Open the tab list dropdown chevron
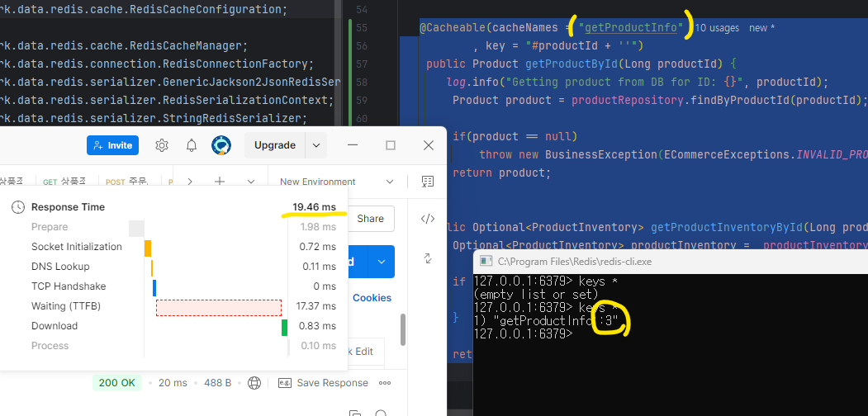 coord(251,182)
